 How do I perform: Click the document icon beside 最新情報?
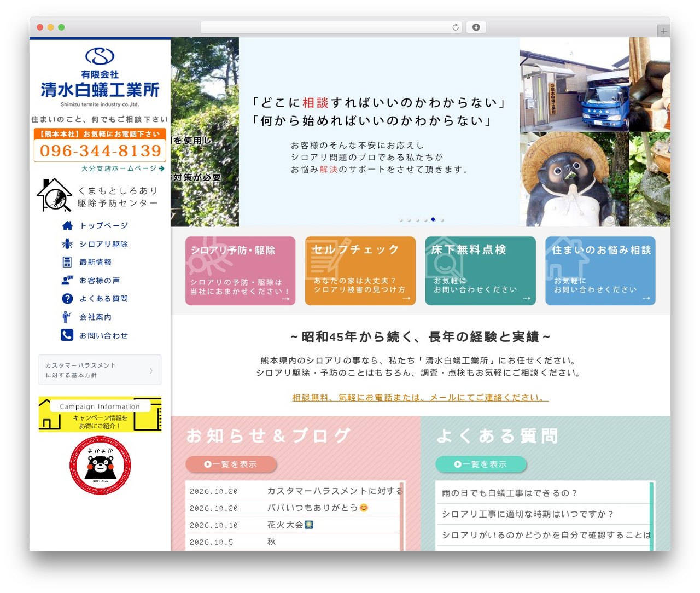click(x=67, y=262)
